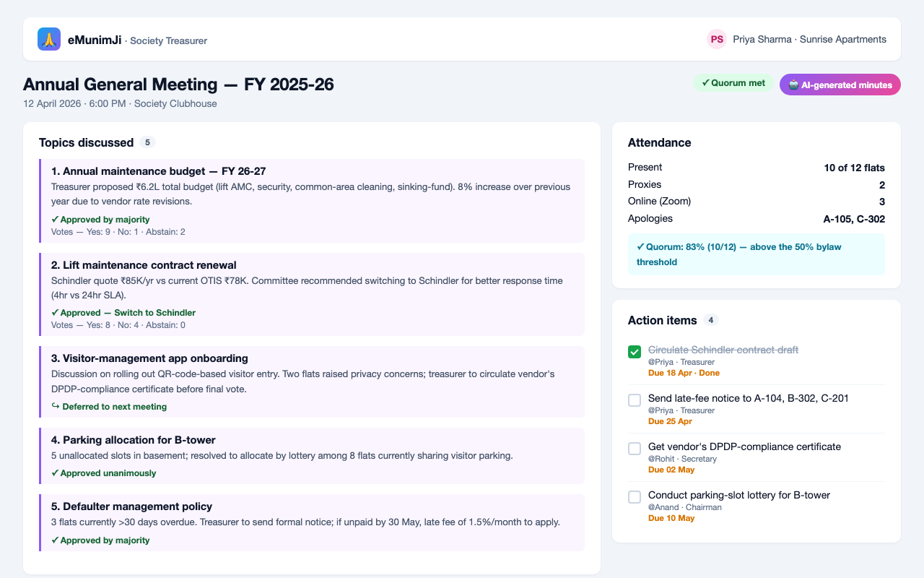924x578 pixels.
Task: Click the eMunimJi folded-hands app logo
Action: tap(49, 39)
